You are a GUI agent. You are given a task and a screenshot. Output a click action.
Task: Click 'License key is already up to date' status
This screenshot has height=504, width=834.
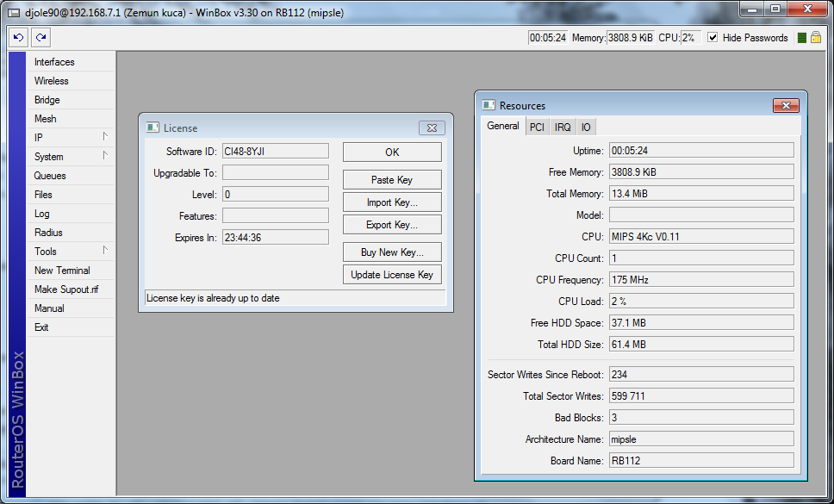296,298
